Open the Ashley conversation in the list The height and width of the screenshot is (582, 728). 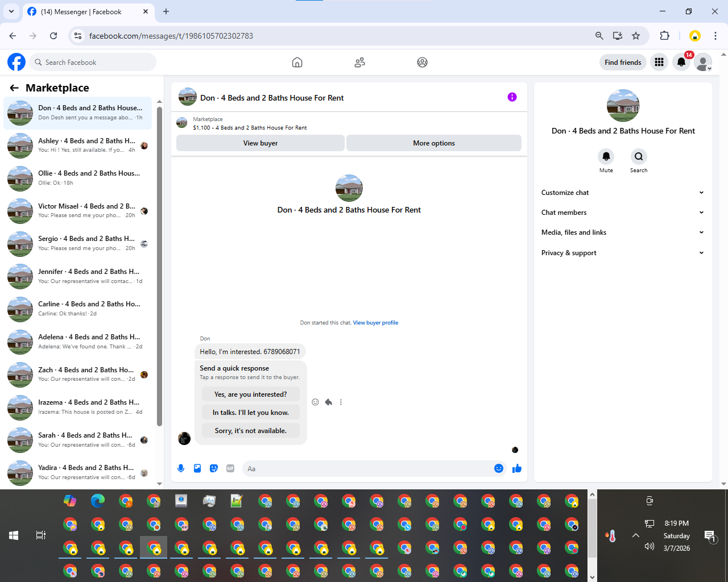78,145
